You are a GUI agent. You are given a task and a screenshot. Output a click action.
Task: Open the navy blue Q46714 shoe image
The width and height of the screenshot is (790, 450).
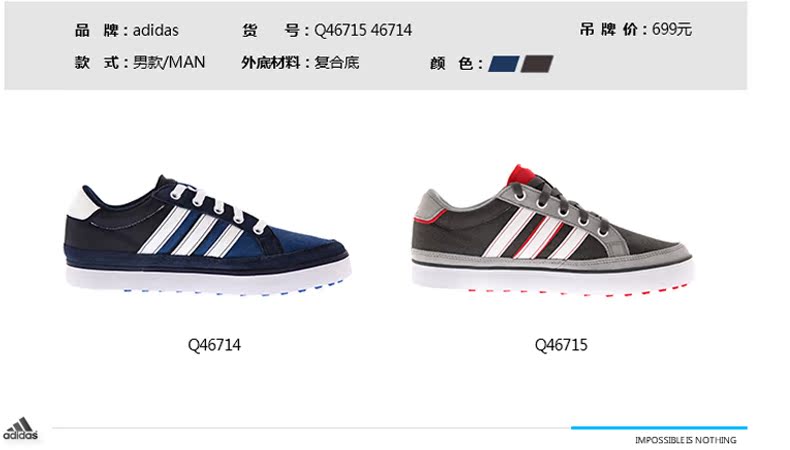[207, 235]
